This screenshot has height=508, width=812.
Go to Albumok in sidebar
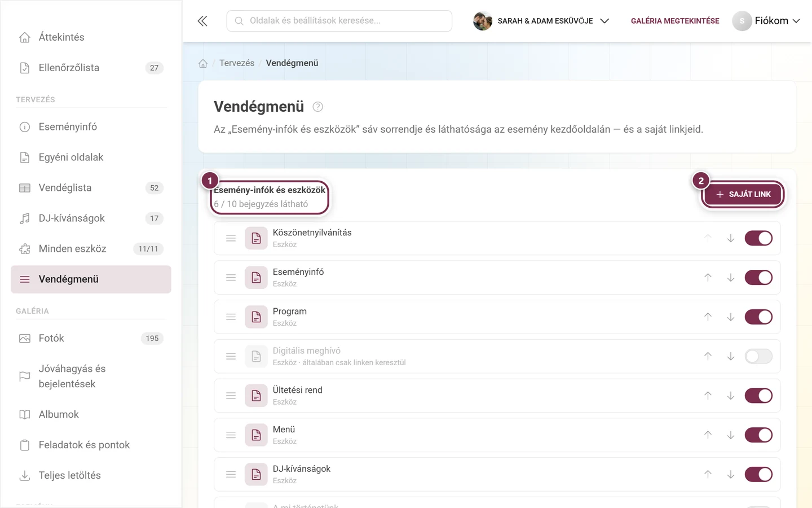coord(91,414)
